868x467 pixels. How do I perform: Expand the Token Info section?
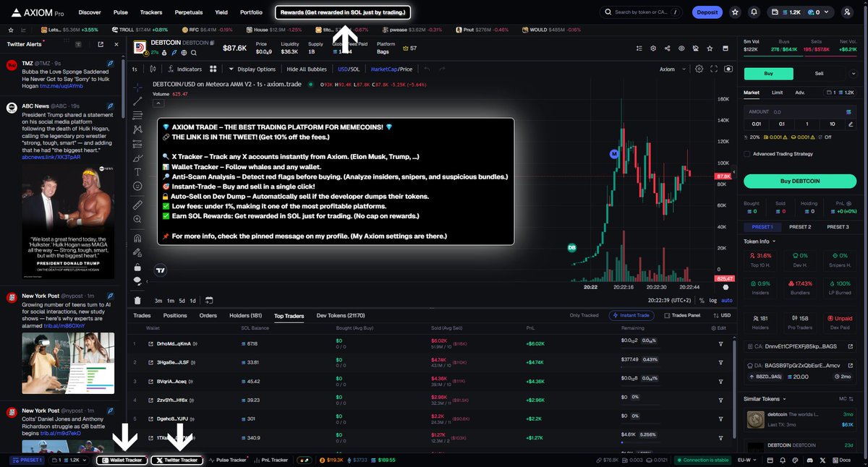(x=759, y=241)
